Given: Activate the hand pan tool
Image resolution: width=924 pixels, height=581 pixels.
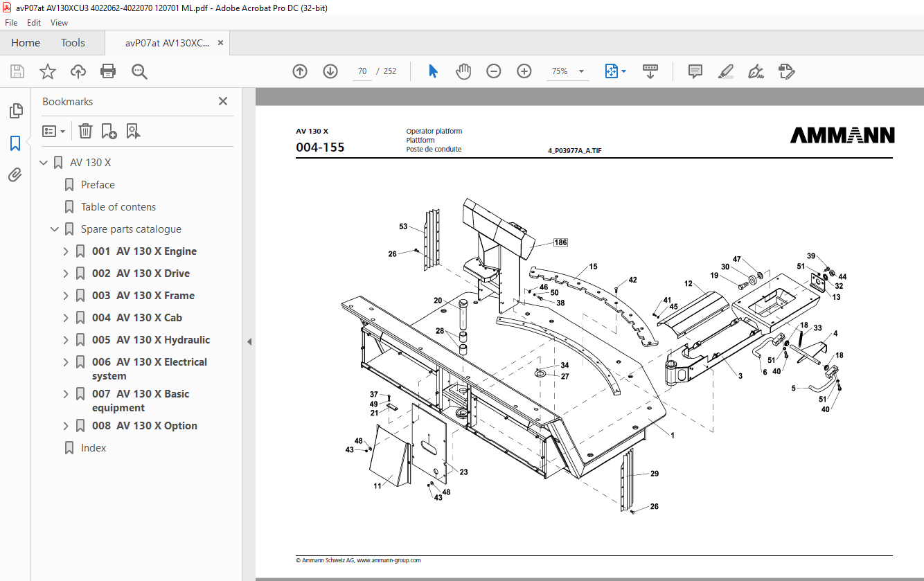Looking at the screenshot, I should coord(463,71).
